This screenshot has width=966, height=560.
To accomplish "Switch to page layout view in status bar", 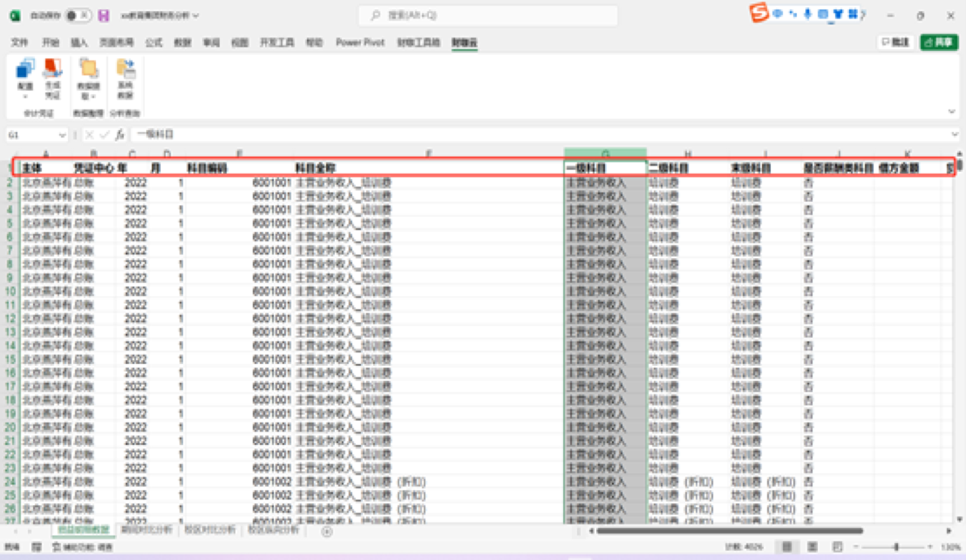I will click(x=812, y=547).
